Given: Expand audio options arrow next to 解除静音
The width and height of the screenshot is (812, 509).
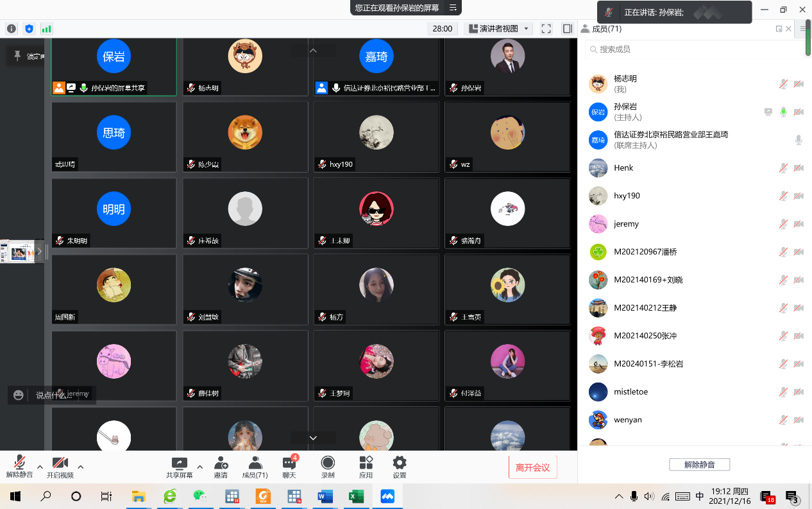Looking at the screenshot, I should [40, 467].
